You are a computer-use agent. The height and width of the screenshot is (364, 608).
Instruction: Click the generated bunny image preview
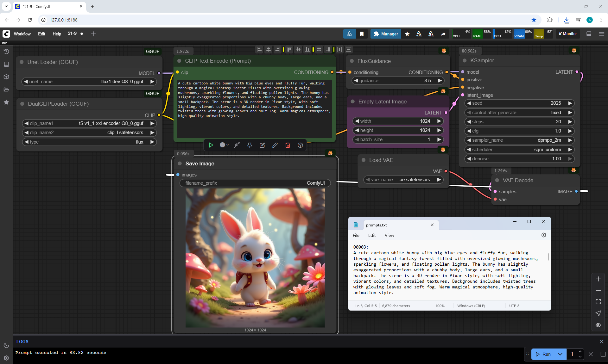pyautogui.click(x=255, y=258)
